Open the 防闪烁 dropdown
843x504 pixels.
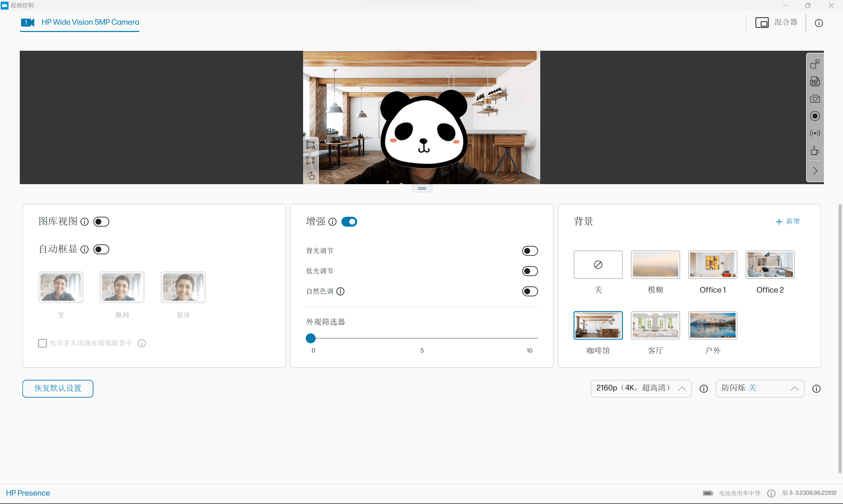pyautogui.click(x=760, y=388)
